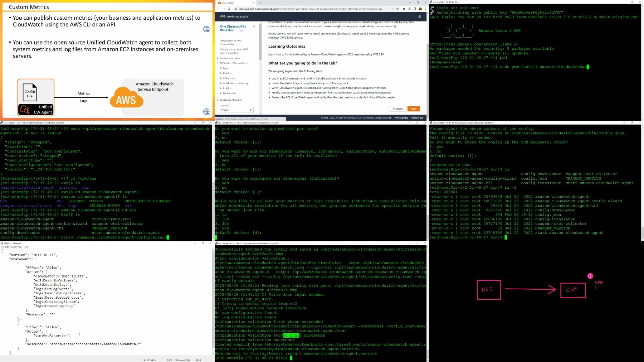Open workshop studio settings gear

pos(420,16)
